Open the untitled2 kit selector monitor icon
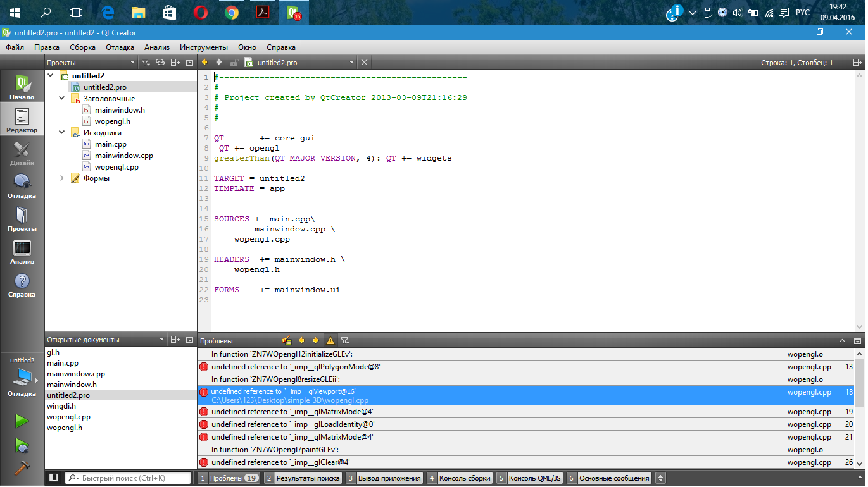The width and height of the screenshot is (868, 487). 22,377
